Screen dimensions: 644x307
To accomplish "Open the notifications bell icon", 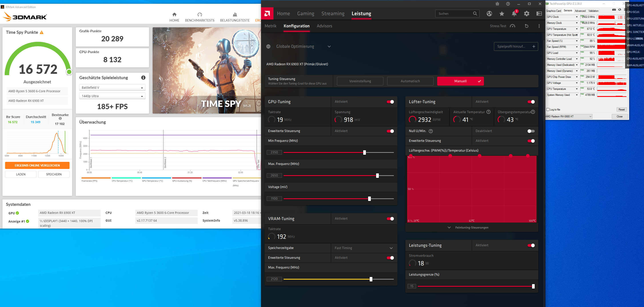I will pos(514,14).
